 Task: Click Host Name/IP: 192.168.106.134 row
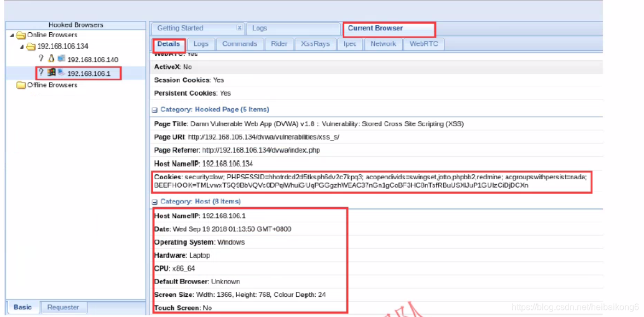(x=376, y=163)
